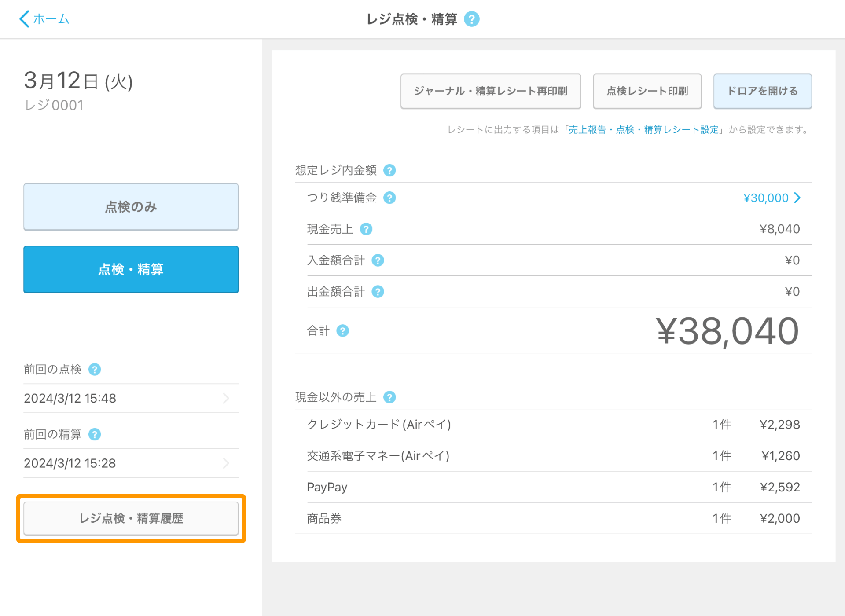Open help for 前回の点検

pyautogui.click(x=95, y=370)
